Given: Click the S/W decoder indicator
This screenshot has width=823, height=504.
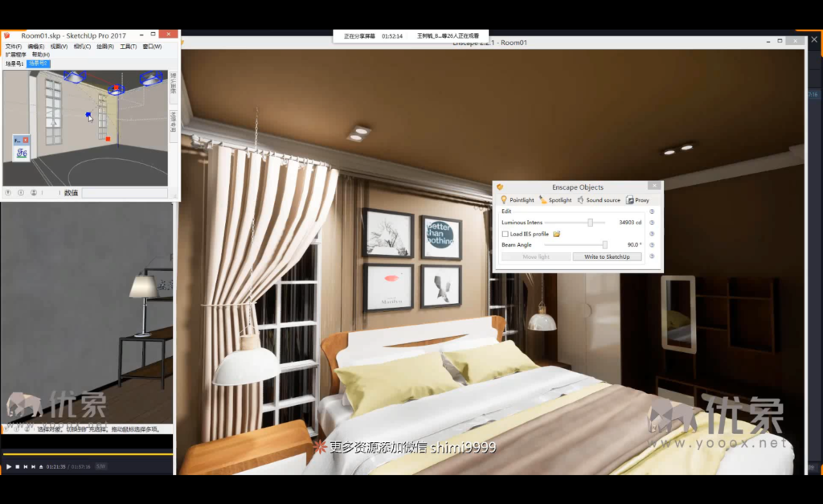Looking at the screenshot, I should [100, 466].
